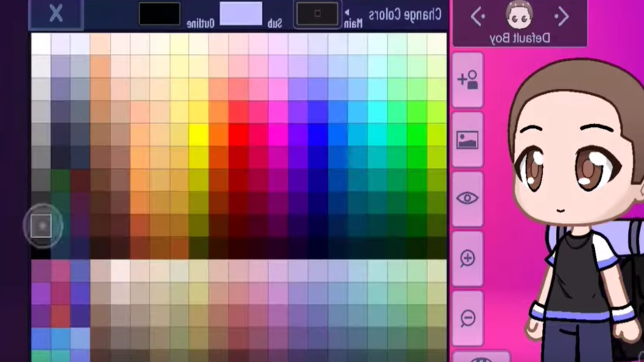Viewport: 644px width, 362px height.
Task: Pick the bright green color swatch
Action: tap(417, 135)
